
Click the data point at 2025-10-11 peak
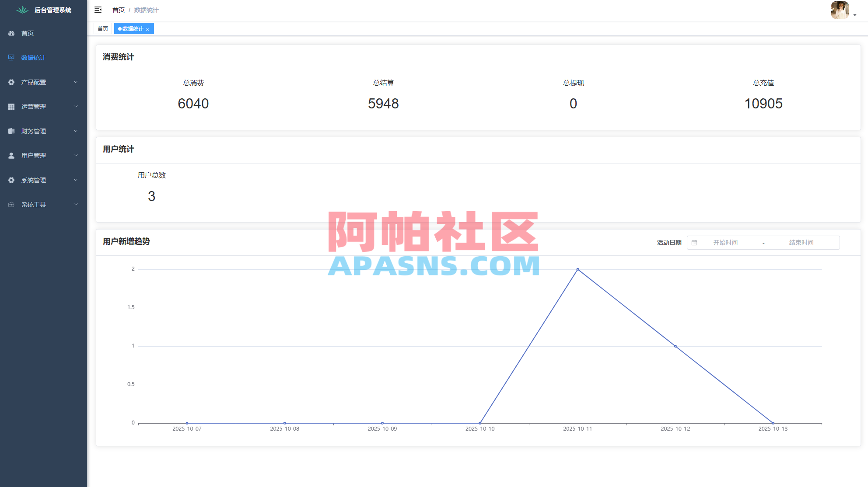pyautogui.click(x=577, y=269)
